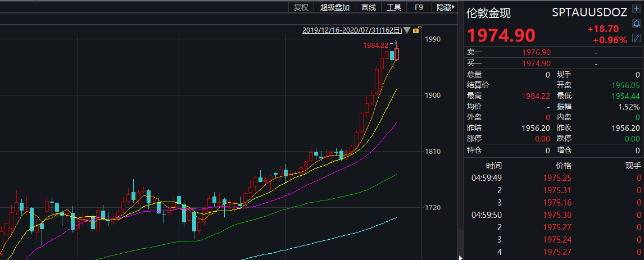644x260 pixels.
Task: Click the 1810 price axis label
Action: [x=433, y=152]
